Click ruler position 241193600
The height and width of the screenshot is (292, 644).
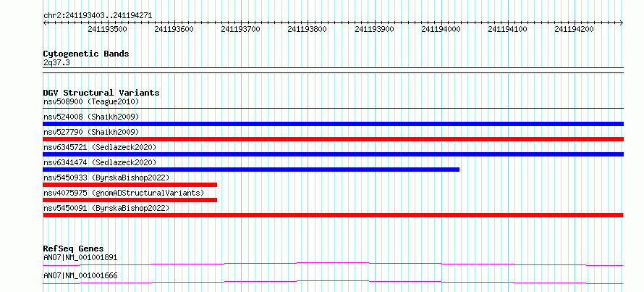pyautogui.click(x=174, y=29)
